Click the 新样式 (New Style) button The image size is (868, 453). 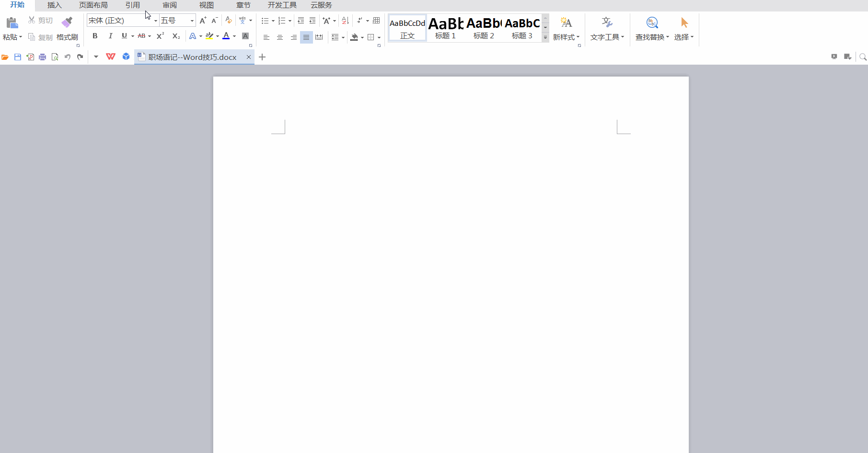[x=566, y=29]
